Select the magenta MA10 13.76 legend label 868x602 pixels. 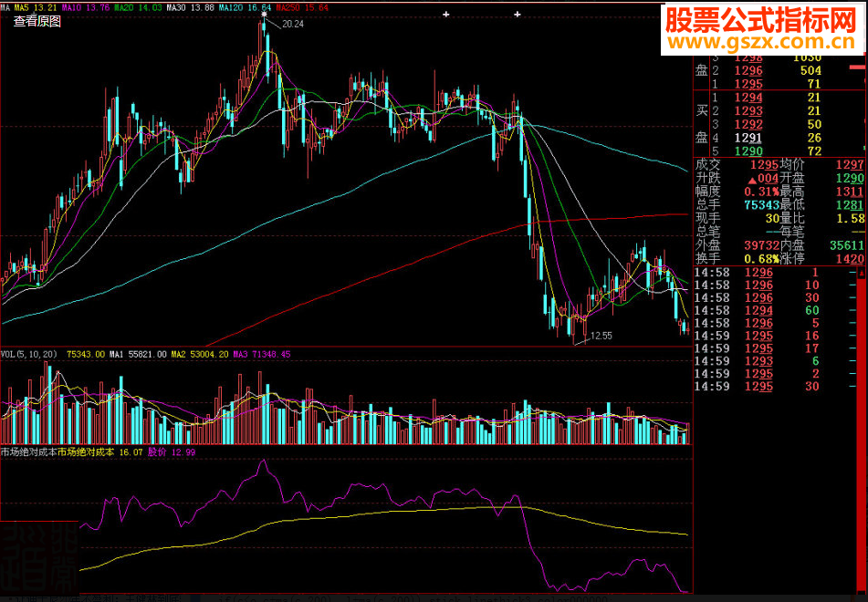click(x=86, y=7)
